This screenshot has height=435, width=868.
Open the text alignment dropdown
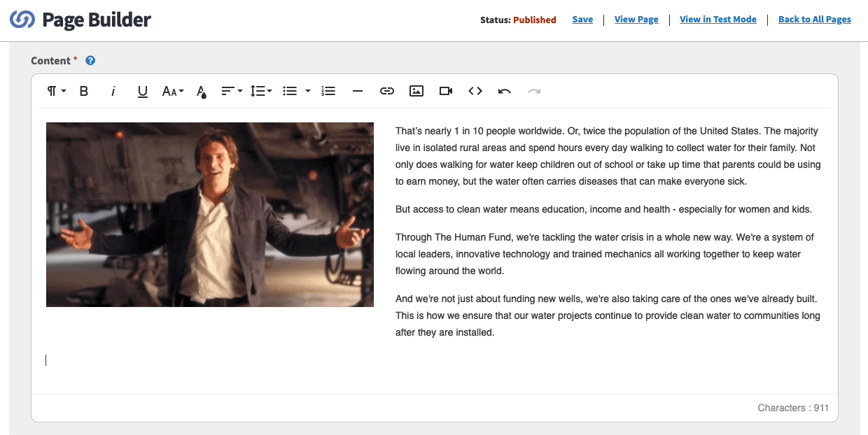pos(232,91)
